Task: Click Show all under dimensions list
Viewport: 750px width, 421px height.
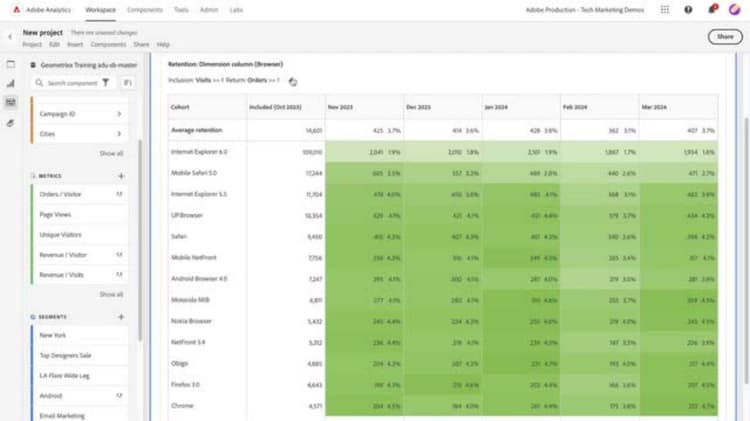Action: point(111,154)
